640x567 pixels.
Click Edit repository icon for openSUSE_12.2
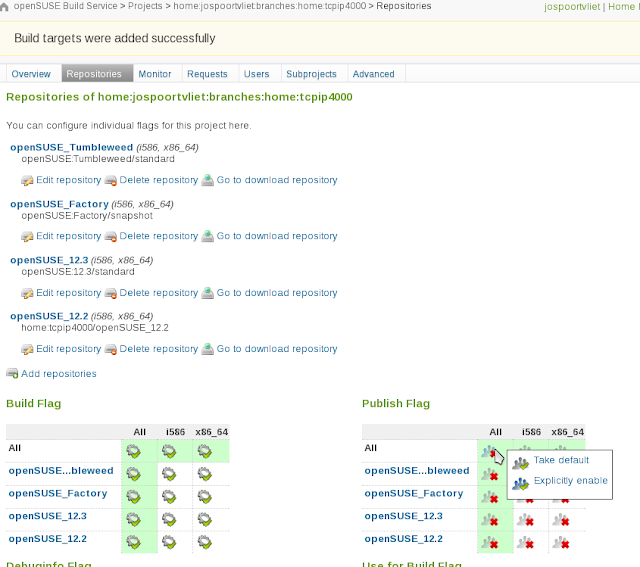point(27,349)
